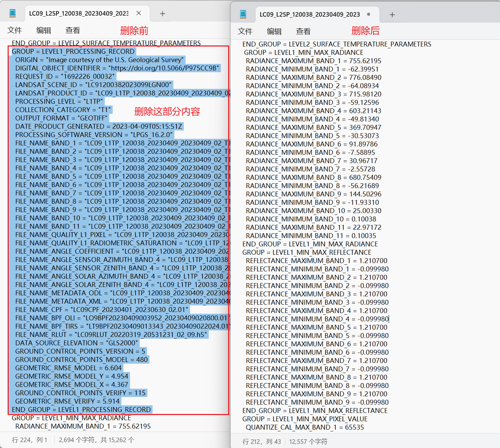Click the RADIANCE_MINIMUM_BAND_2 = -64.08934 line
Screen dimensions: 500x448
(312, 86)
